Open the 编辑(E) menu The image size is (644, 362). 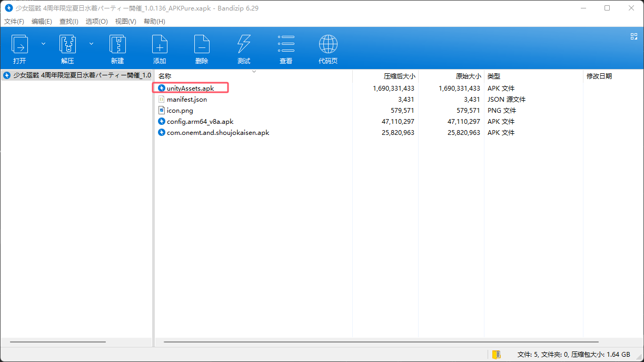click(x=42, y=22)
